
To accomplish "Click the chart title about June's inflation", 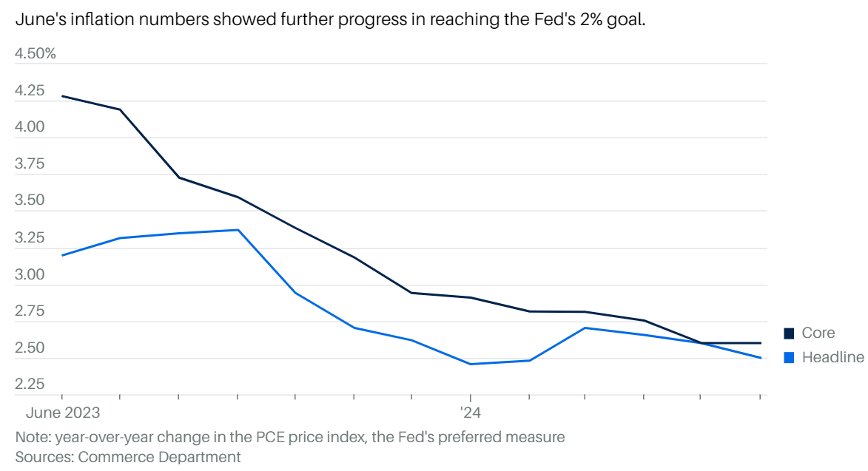I will (x=331, y=20).
